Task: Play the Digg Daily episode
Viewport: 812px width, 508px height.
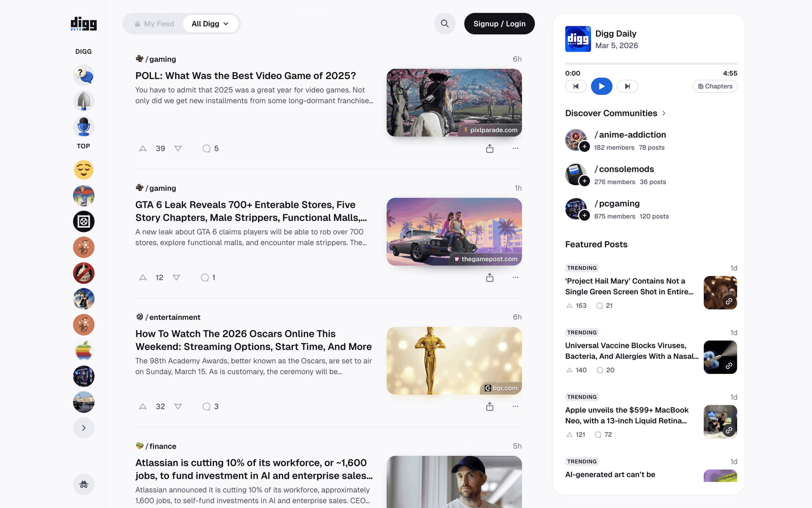Action: 601,86
